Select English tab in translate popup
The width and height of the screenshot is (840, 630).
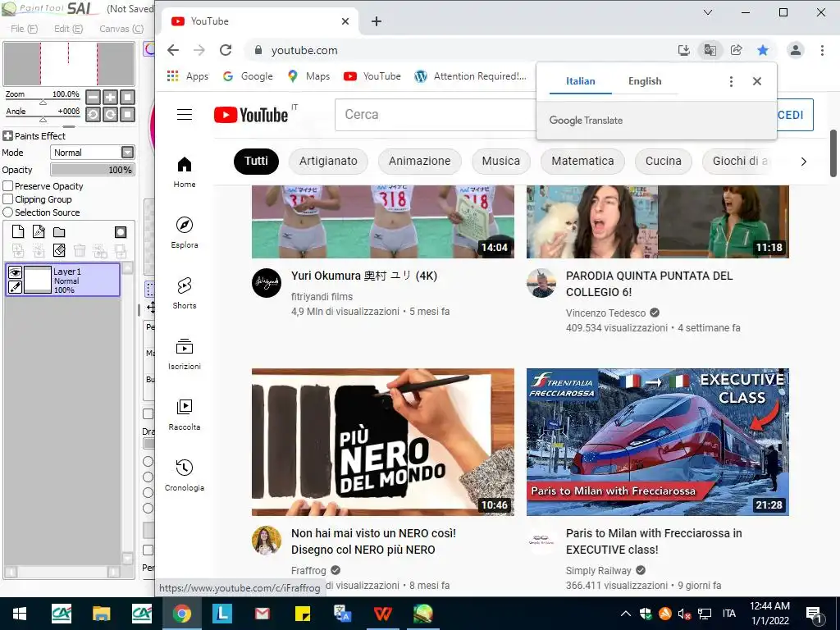pyautogui.click(x=645, y=81)
